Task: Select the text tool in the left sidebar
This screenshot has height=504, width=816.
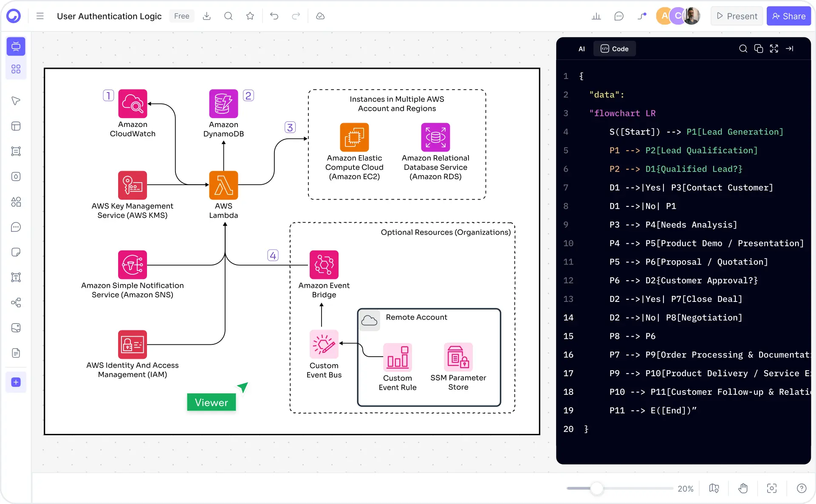Action: [x=16, y=277]
